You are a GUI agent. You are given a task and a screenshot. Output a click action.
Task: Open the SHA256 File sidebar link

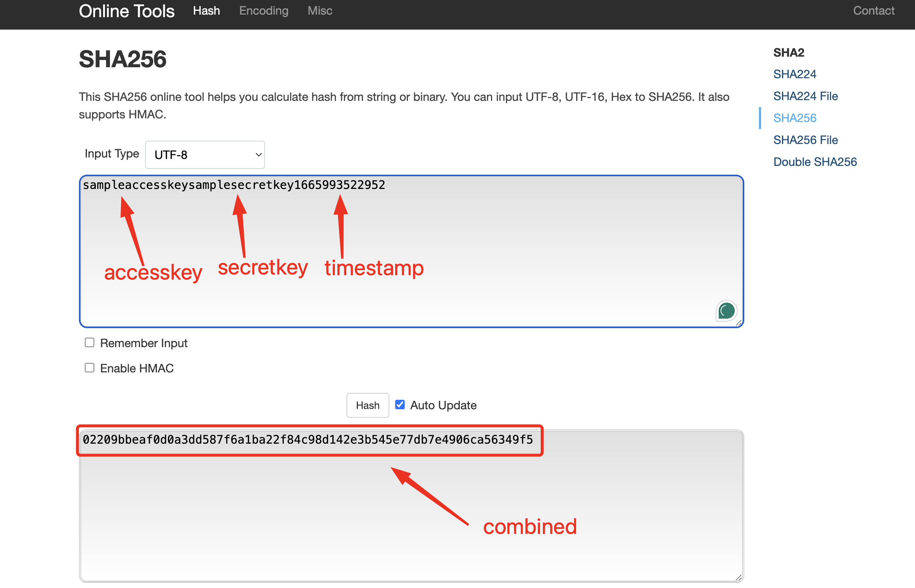(805, 140)
